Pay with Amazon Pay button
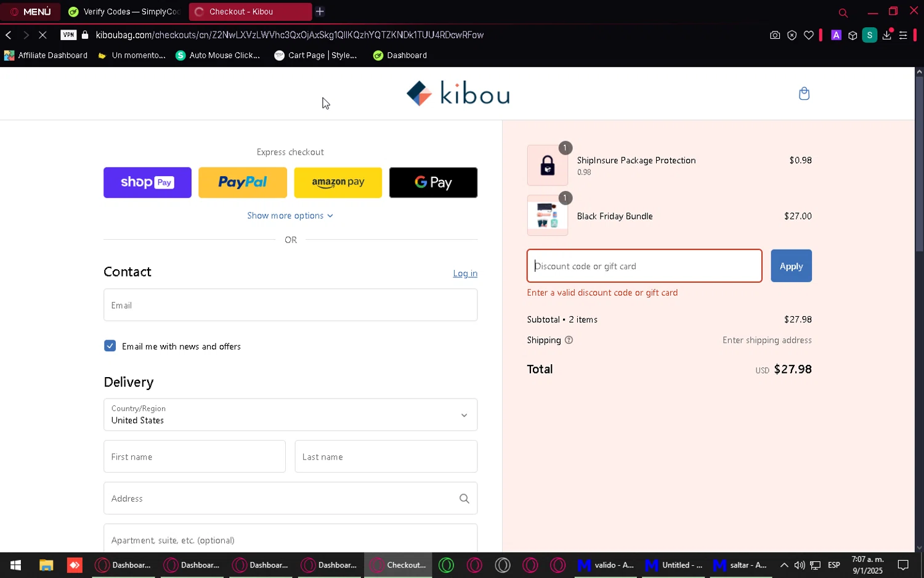 tap(338, 182)
